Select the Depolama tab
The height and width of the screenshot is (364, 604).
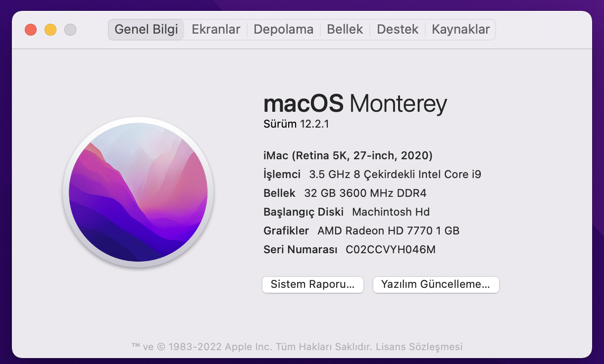pyautogui.click(x=283, y=30)
